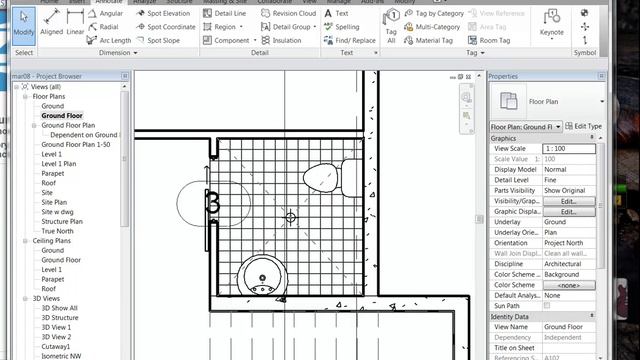
Task: Edit the View Scale 1:100 field
Action: coord(569,149)
